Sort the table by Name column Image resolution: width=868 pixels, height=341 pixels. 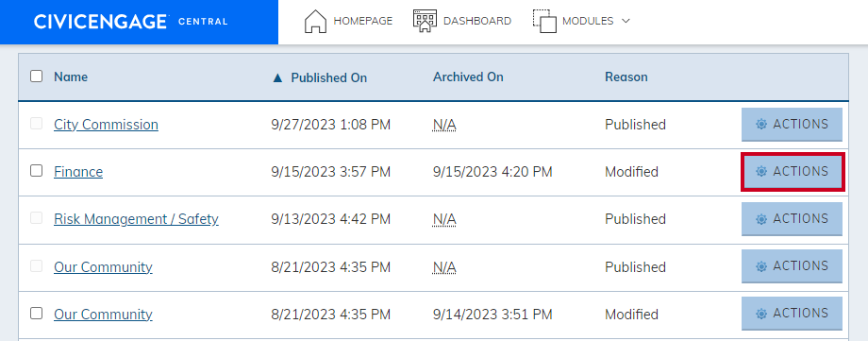coord(71,77)
